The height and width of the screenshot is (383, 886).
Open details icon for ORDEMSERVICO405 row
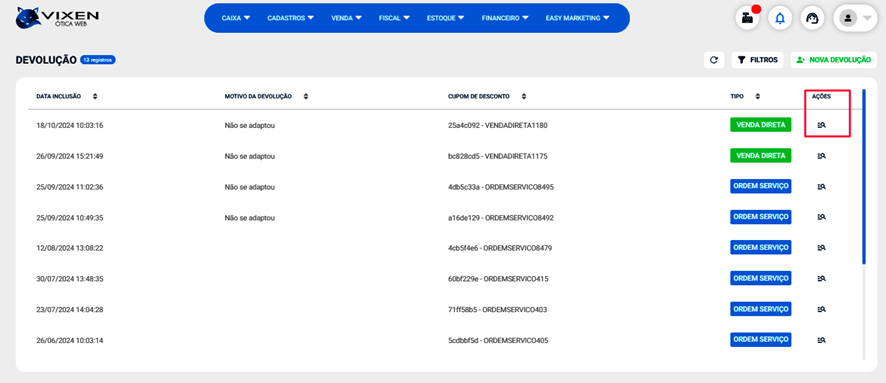pyautogui.click(x=822, y=340)
